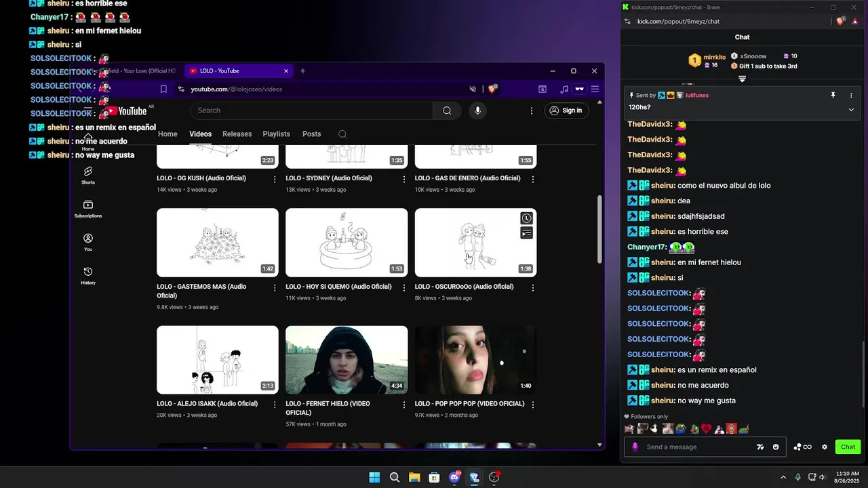Show hidden system tray icons chevron

pyautogui.click(x=783, y=477)
